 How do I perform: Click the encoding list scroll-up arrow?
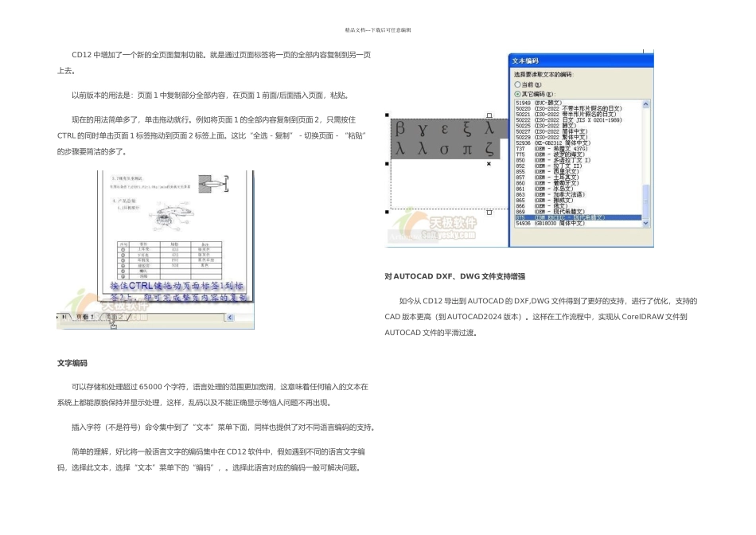(645, 104)
